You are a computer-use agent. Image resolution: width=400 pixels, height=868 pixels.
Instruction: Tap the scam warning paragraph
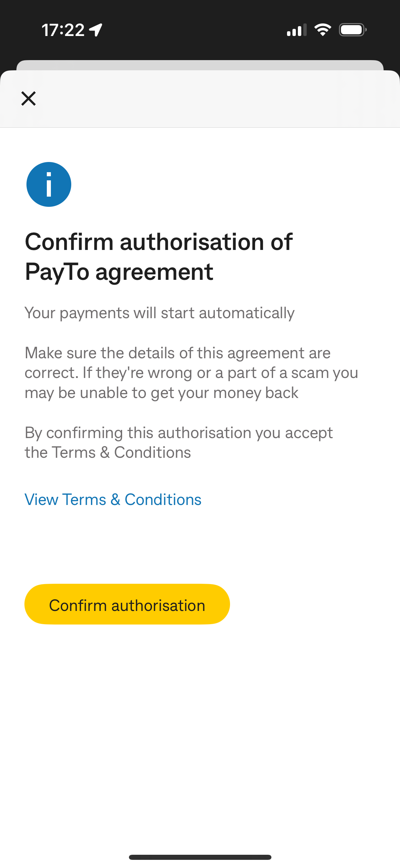pyautogui.click(x=191, y=373)
